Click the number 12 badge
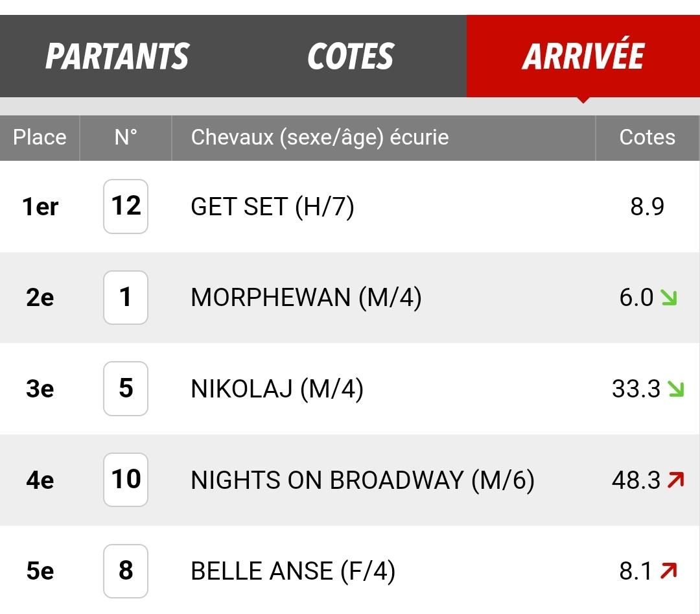 tap(126, 206)
